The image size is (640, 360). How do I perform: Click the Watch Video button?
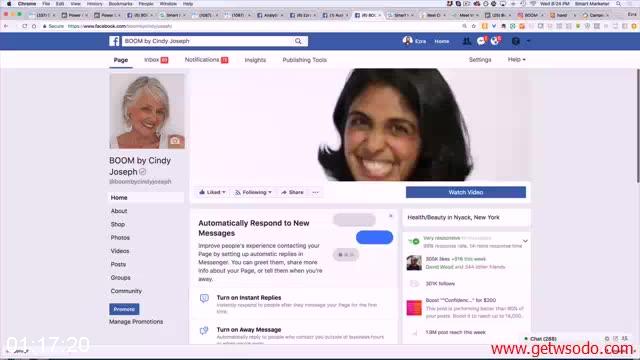466,192
